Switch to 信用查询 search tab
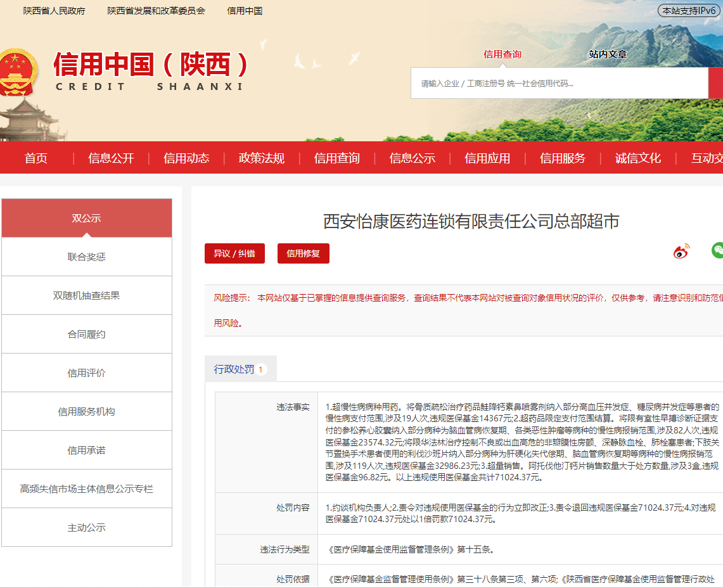Viewport: 723px width, 588px height. (x=502, y=54)
